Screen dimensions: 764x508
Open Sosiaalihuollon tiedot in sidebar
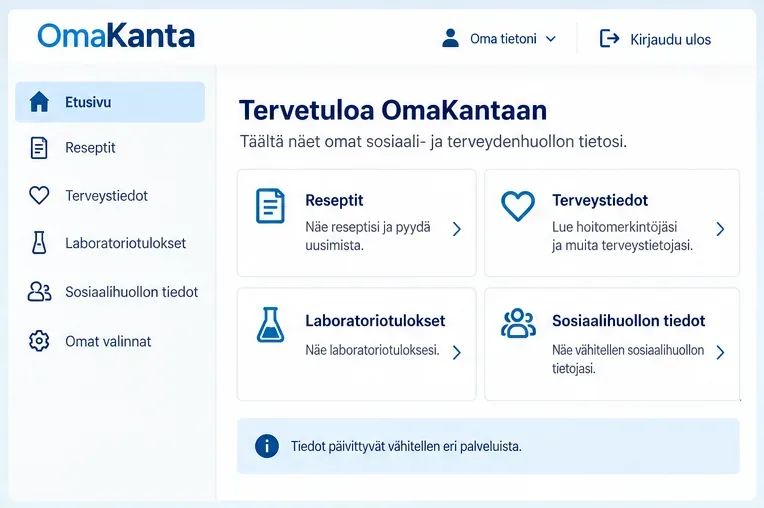tap(132, 292)
